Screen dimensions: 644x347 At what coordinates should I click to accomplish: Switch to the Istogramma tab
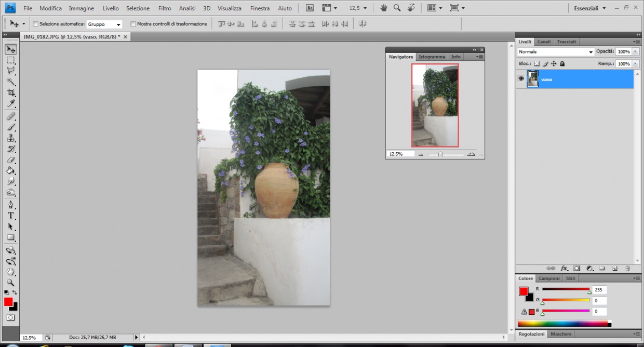(432, 57)
